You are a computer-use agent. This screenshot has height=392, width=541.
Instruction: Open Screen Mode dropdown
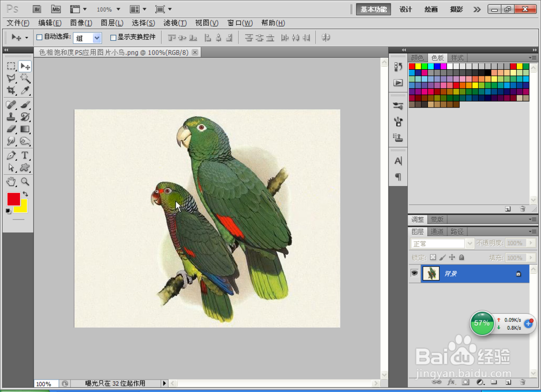click(170, 9)
